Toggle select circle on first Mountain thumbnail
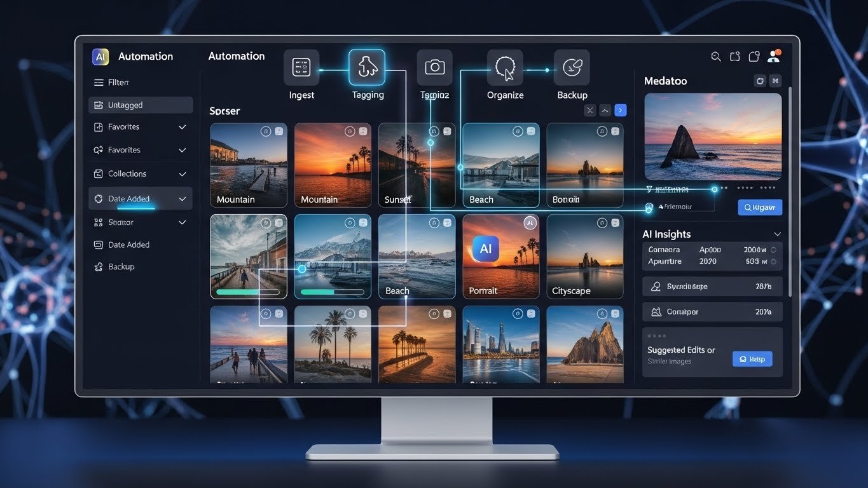Screen dimensions: 868x488 point(266,132)
